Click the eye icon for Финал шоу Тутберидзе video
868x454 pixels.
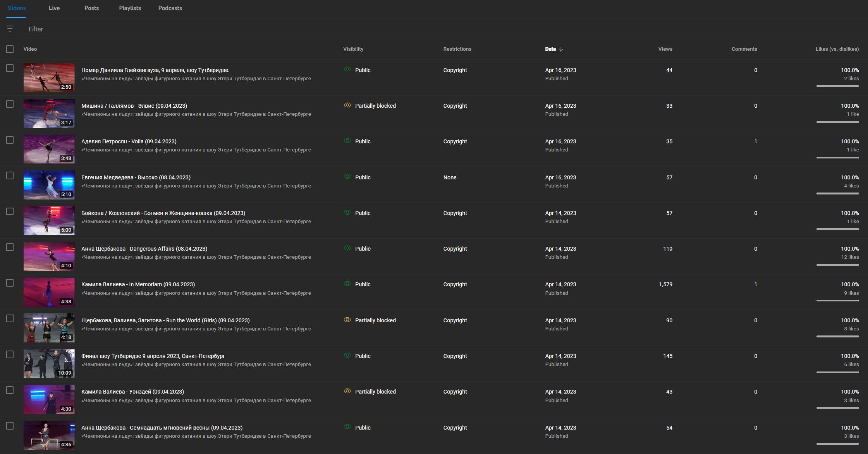click(x=347, y=356)
